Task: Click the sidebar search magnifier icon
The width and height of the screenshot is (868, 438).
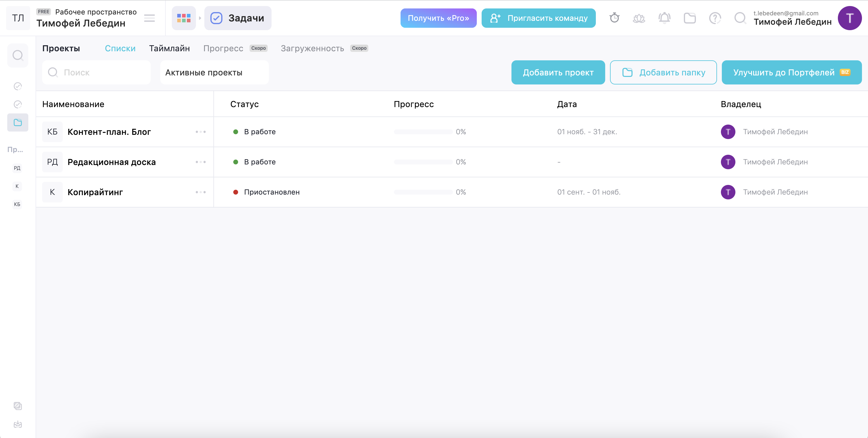Action: pos(17,55)
